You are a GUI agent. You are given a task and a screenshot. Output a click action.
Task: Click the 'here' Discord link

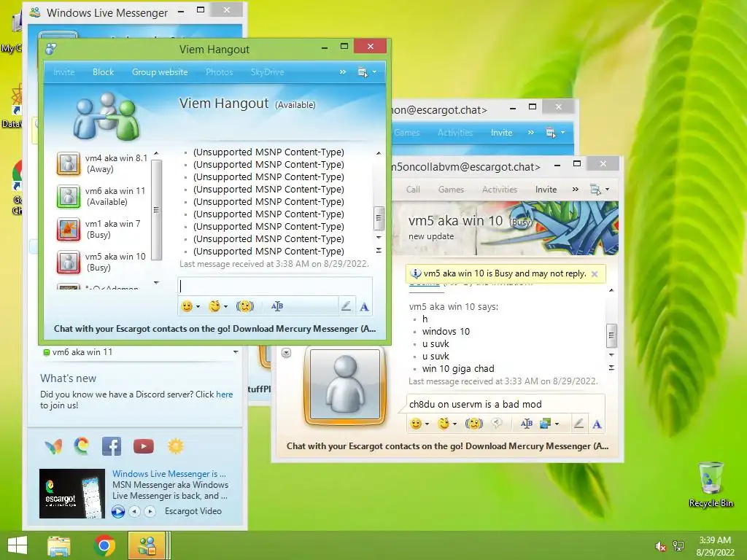coord(225,394)
